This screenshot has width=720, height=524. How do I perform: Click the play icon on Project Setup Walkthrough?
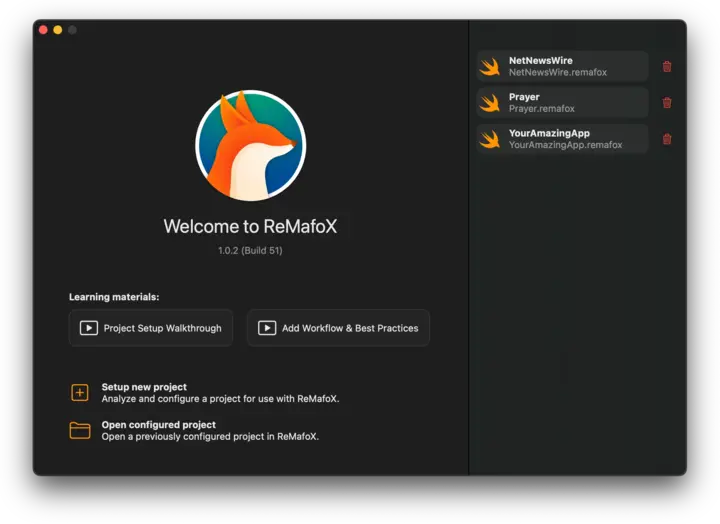89,328
